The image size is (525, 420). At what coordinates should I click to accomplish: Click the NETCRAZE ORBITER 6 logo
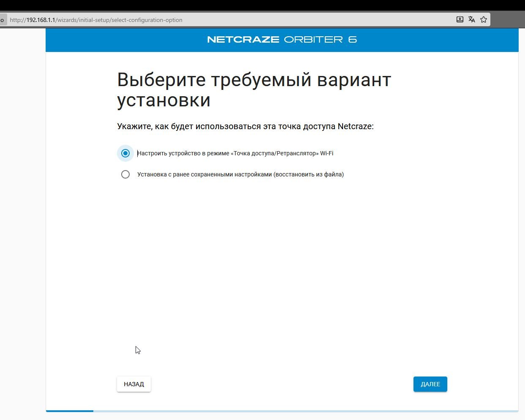(282, 40)
